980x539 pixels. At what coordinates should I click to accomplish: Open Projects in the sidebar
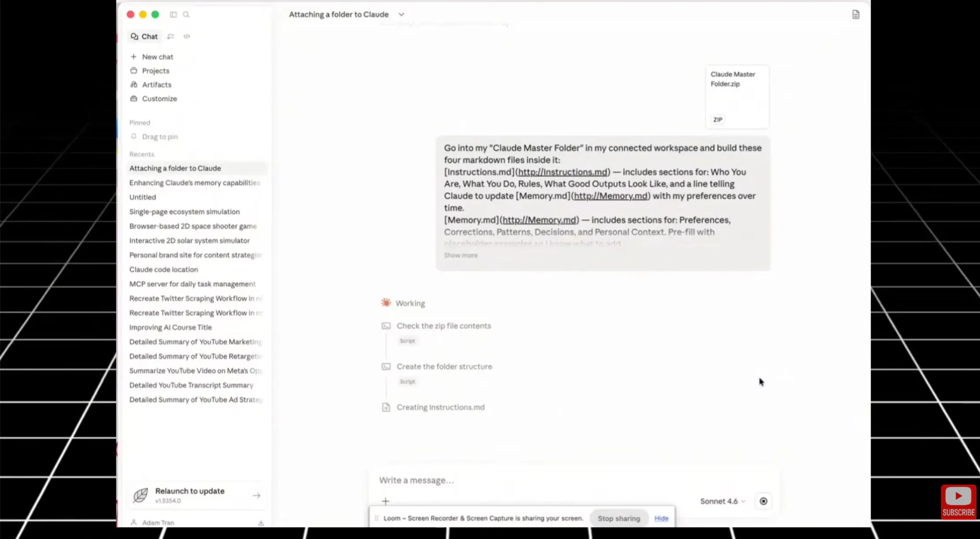point(155,71)
